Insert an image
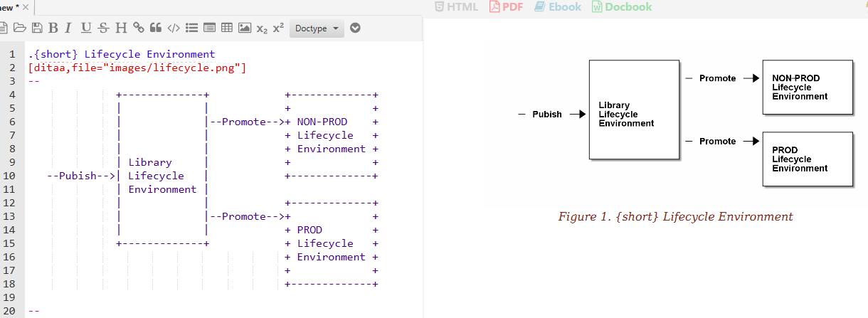This screenshot has width=868, height=318. [x=245, y=28]
